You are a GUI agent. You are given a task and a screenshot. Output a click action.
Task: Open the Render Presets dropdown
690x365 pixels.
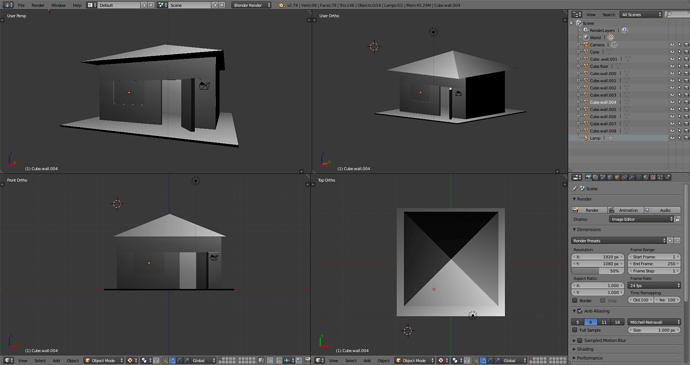619,240
